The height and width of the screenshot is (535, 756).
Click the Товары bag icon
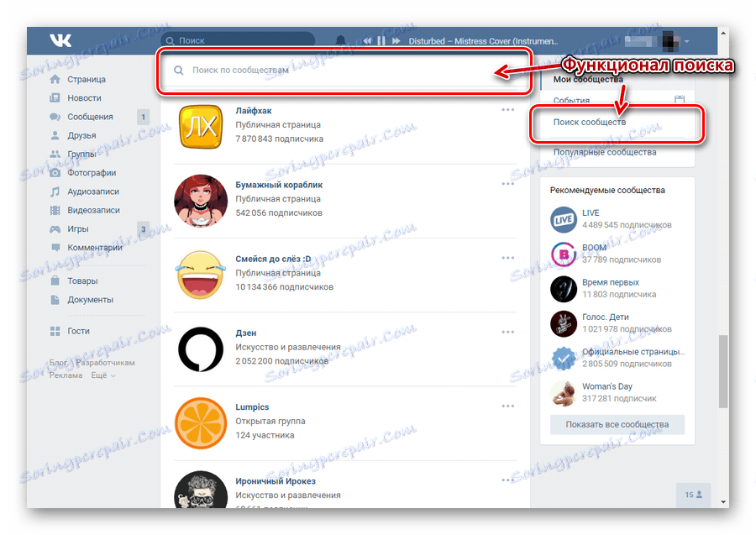coord(55,281)
